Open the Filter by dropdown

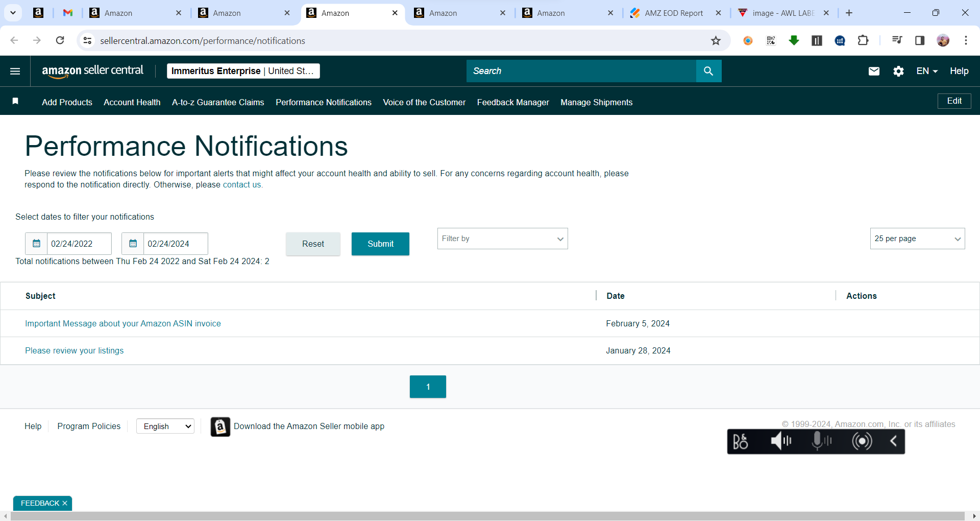(x=502, y=239)
